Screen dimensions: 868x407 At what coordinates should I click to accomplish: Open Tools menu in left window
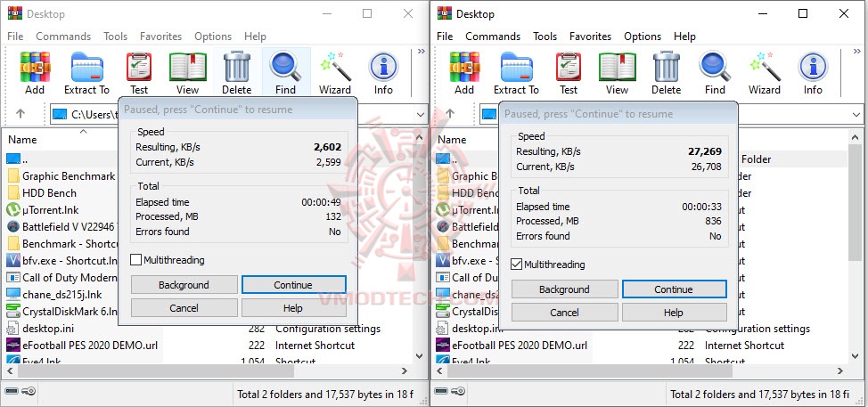tap(115, 37)
